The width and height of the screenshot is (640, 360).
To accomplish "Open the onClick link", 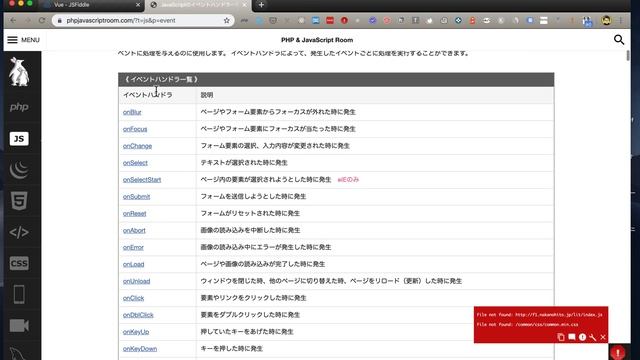I will 133,298.
